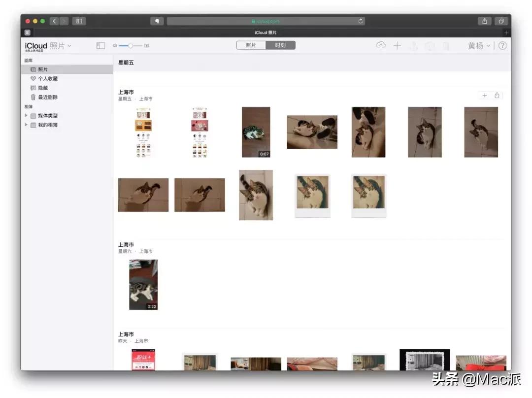Open 个人收藏 favorites album
Image resolution: width=532 pixels, height=398 pixels.
click(67, 78)
